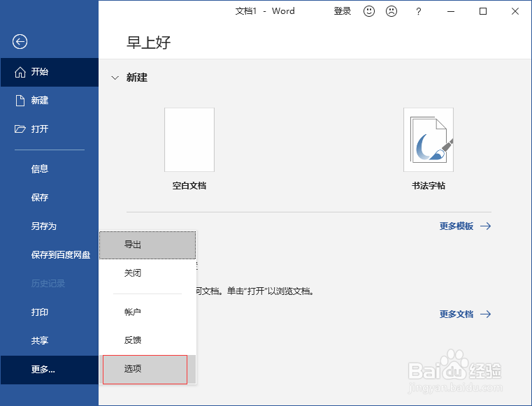Close the Word window
This screenshot has width=532, height=406.
pyautogui.click(x=515, y=12)
